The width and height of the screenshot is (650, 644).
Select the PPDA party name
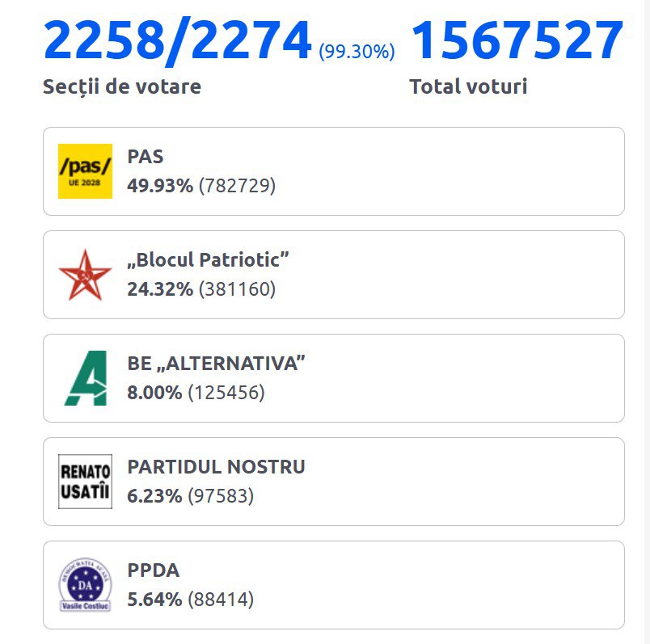coord(154,570)
